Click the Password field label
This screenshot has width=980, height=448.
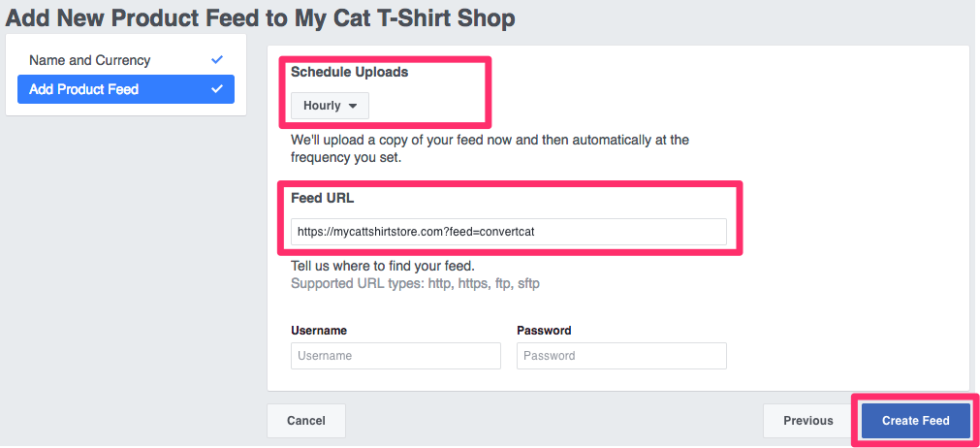click(x=544, y=331)
